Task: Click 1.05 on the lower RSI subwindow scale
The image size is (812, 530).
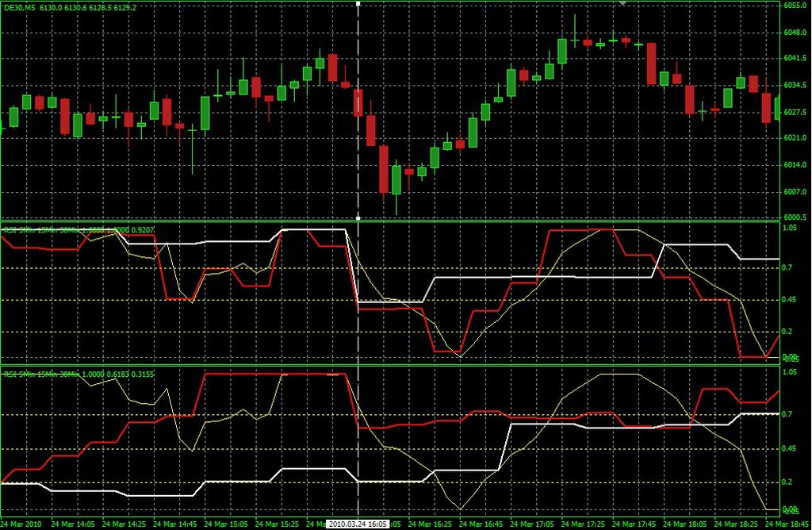Action: pos(789,372)
